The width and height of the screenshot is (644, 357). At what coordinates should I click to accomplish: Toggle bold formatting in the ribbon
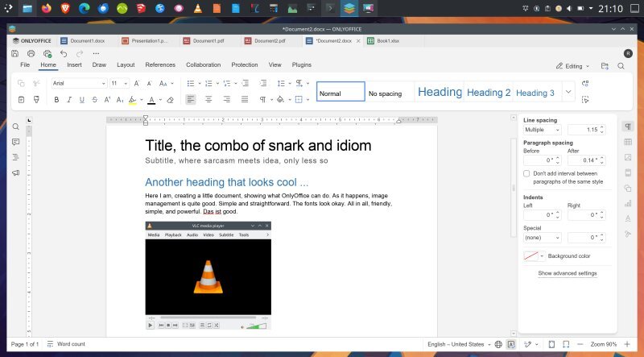tap(56, 100)
